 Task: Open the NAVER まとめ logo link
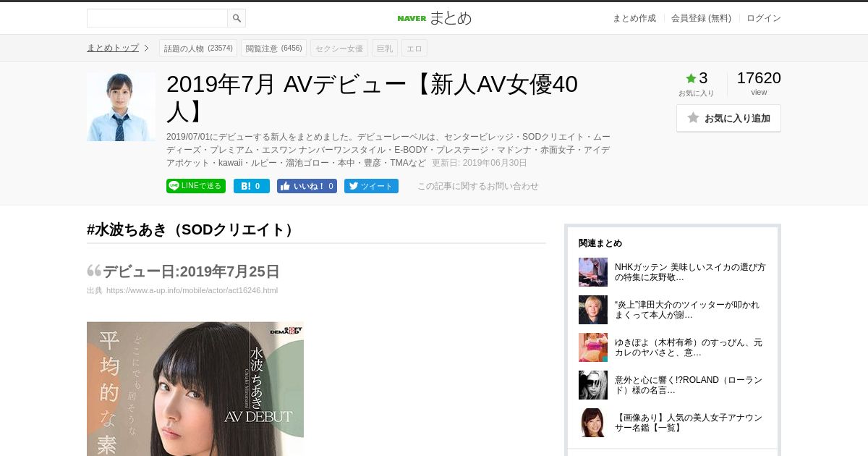pos(434,18)
